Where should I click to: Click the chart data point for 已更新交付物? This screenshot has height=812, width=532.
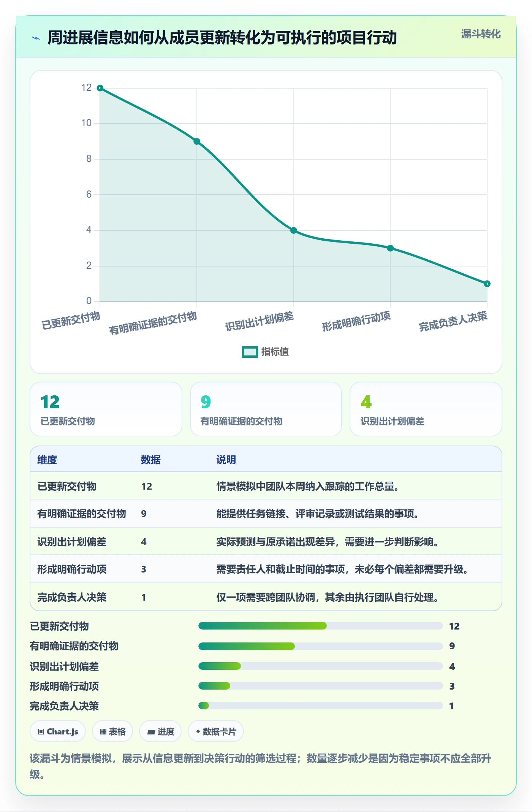click(x=100, y=88)
